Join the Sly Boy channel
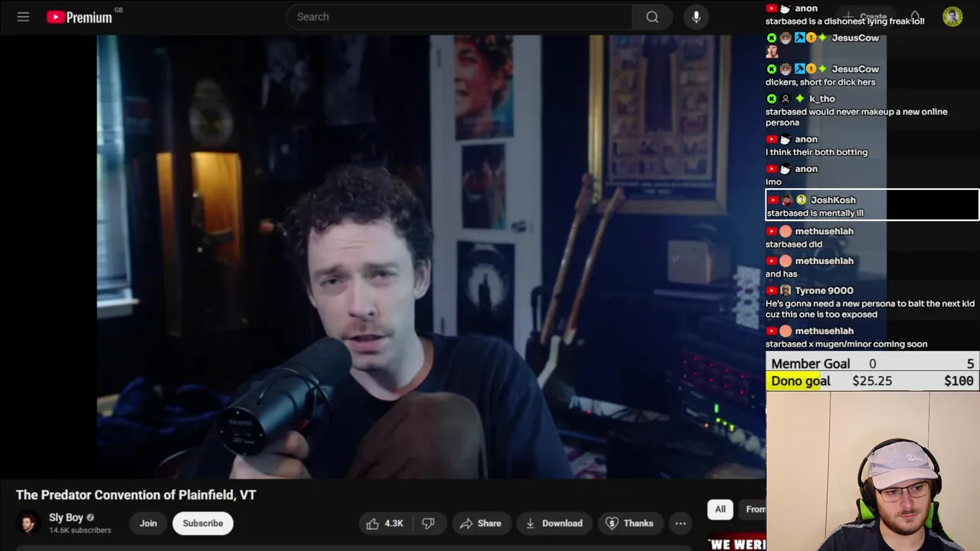The width and height of the screenshot is (980, 551). click(x=148, y=523)
